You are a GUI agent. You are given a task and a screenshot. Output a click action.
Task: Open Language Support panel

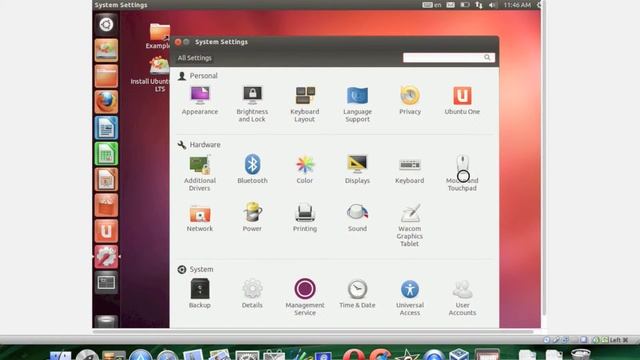pos(357,104)
